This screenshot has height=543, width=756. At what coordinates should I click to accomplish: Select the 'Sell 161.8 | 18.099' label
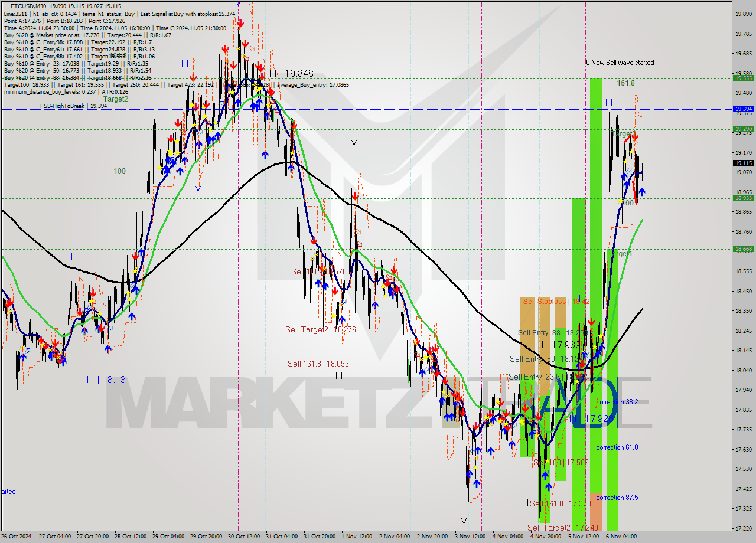click(318, 364)
